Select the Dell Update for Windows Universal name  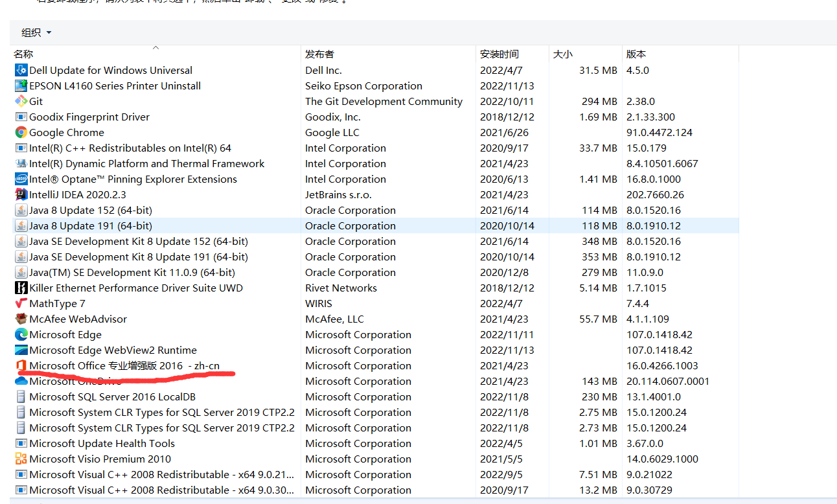(111, 70)
